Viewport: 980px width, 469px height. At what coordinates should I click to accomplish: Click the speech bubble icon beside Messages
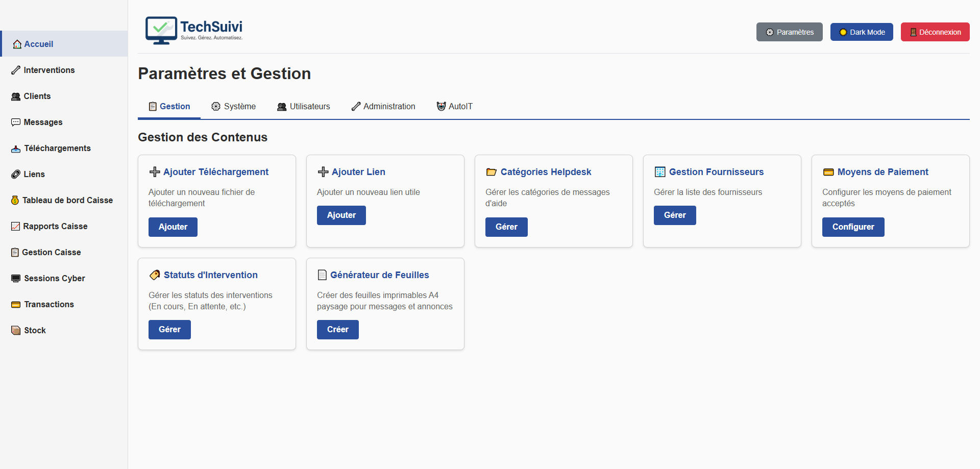pos(16,122)
